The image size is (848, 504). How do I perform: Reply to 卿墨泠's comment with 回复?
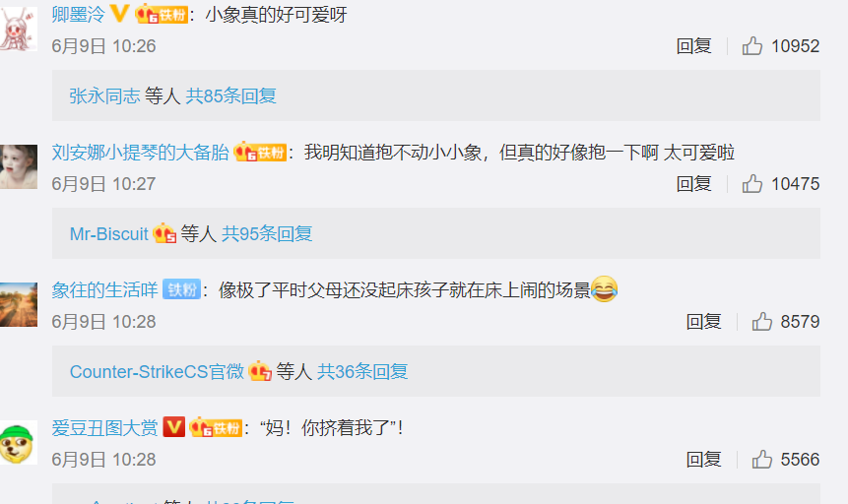pos(694,46)
